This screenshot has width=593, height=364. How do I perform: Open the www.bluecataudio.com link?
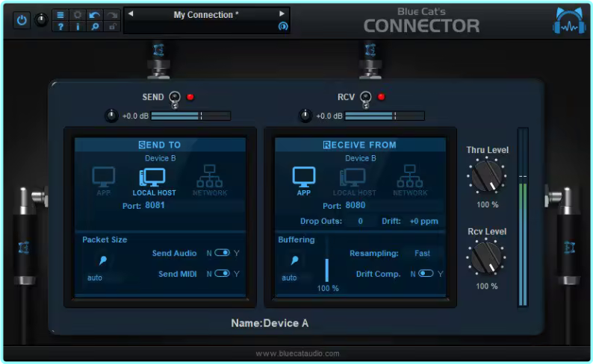[297, 354]
